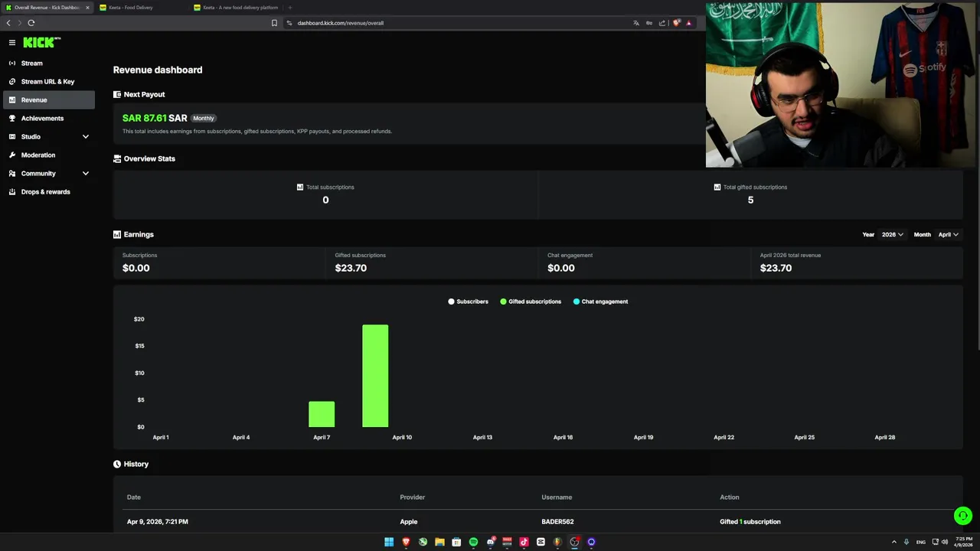The height and width of the screenshot is (551, 980).
Task: Go back in the browser
Action: [x=8, y=23]
